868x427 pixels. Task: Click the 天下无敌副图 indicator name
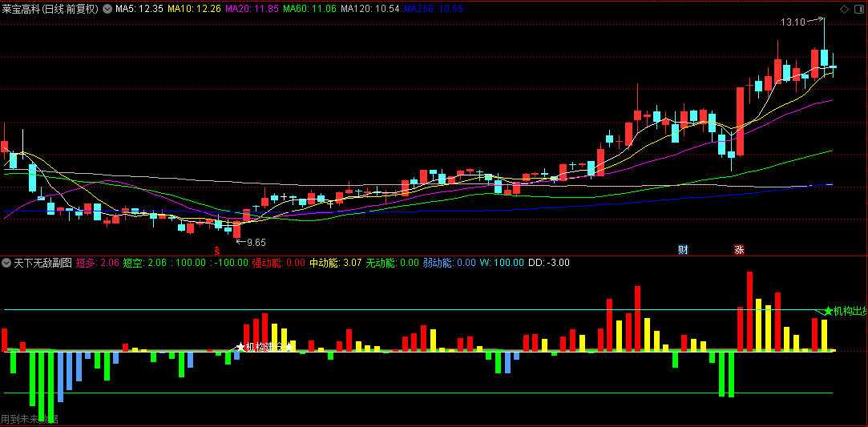[42, 263]
